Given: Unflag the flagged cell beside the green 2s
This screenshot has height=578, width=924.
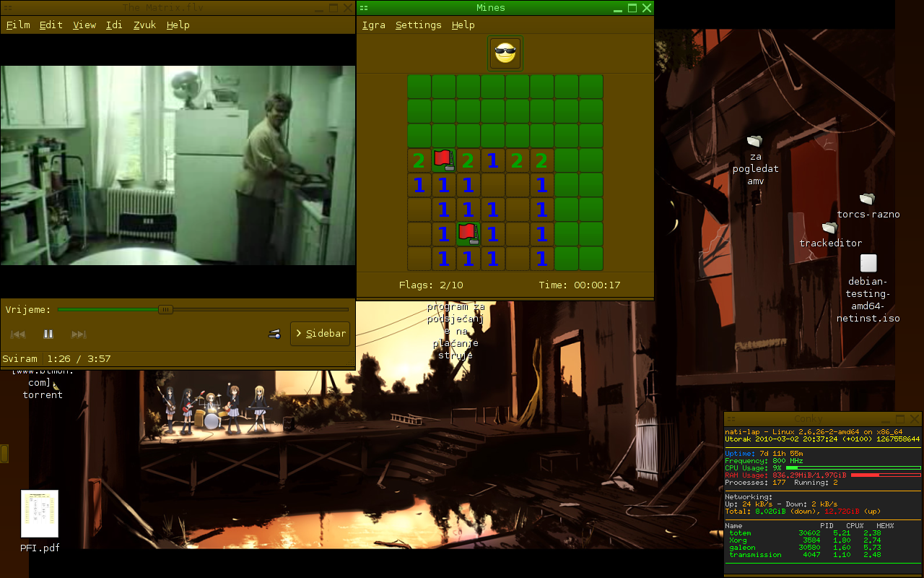Looking at the screenshot, I should [x=443, y=160].
